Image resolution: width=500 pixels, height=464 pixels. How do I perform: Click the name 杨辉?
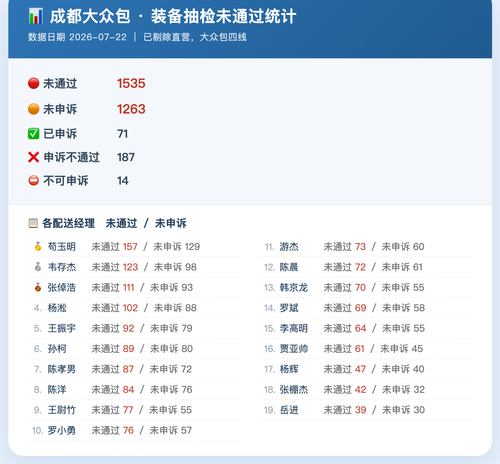point(289,369)
